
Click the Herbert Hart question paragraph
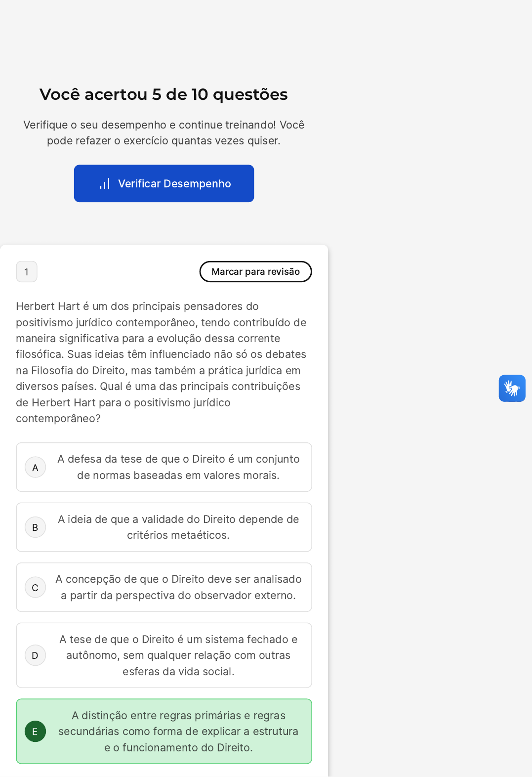162,362
